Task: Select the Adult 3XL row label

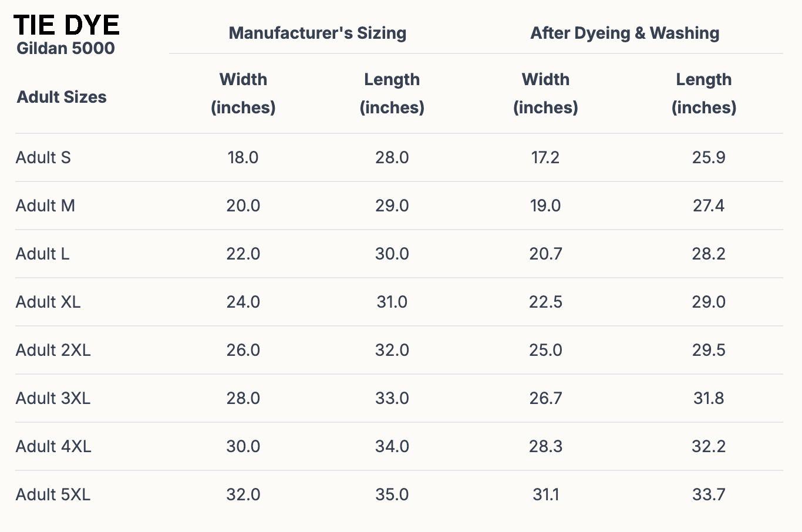Action: point(53,398)
